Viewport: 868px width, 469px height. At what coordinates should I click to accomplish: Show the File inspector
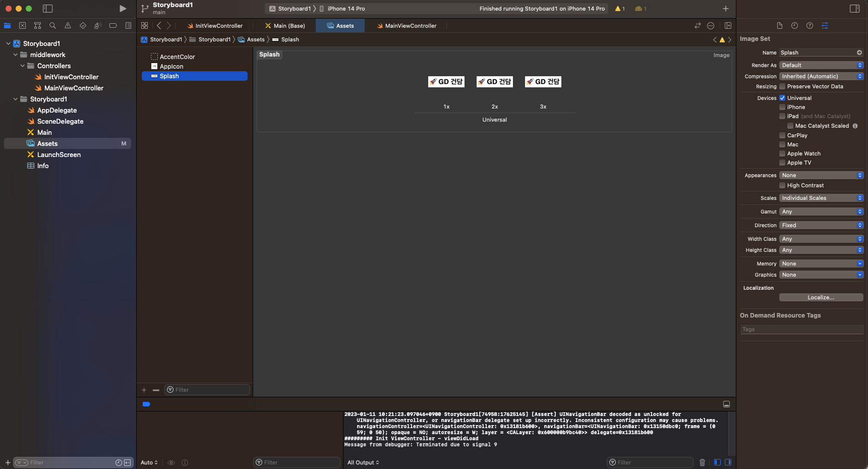click(779, 26)
